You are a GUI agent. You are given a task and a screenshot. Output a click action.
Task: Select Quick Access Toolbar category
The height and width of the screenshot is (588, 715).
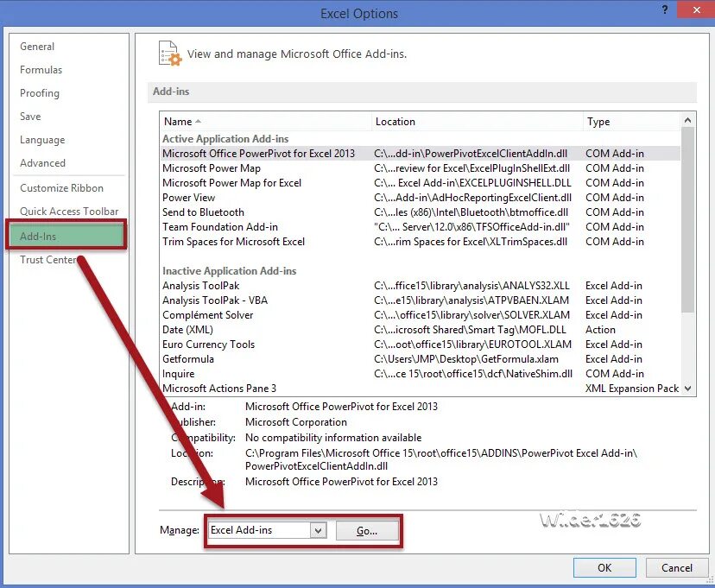coord(69,211)
